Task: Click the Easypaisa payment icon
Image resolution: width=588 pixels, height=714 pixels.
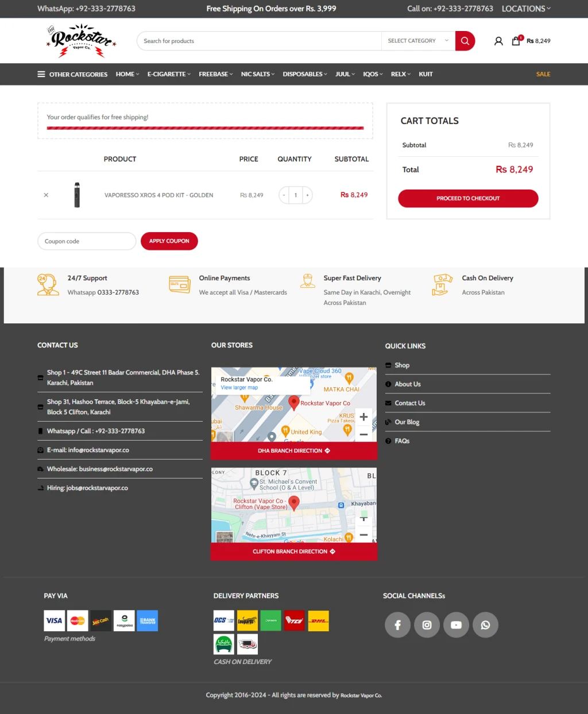Action: click(x=124, y=620)
